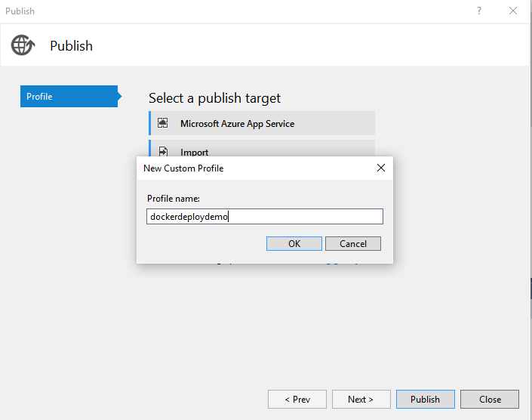Click the 'Profile name:' label
The image size is (532, 420).
click(x=173, y=199)
